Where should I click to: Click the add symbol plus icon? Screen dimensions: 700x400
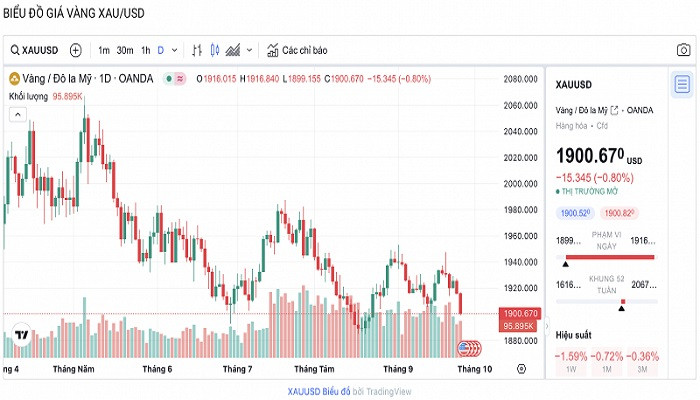click(x=76, y=50)
